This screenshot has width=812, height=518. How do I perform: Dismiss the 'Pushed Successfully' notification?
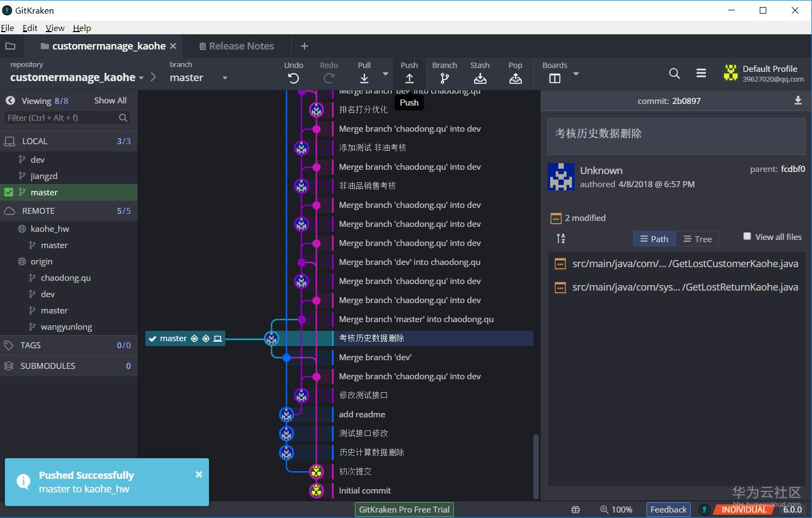(x=199, y=474)
